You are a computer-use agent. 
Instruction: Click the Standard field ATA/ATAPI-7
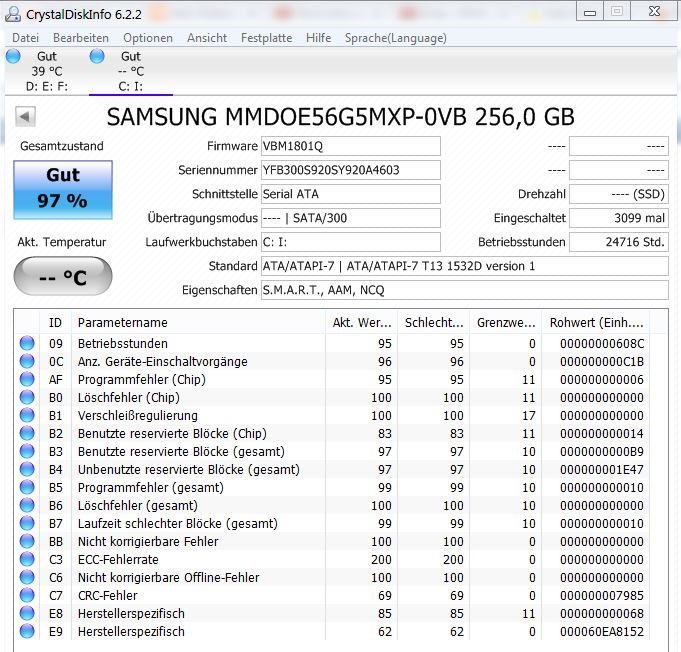[x=464, y=266]
